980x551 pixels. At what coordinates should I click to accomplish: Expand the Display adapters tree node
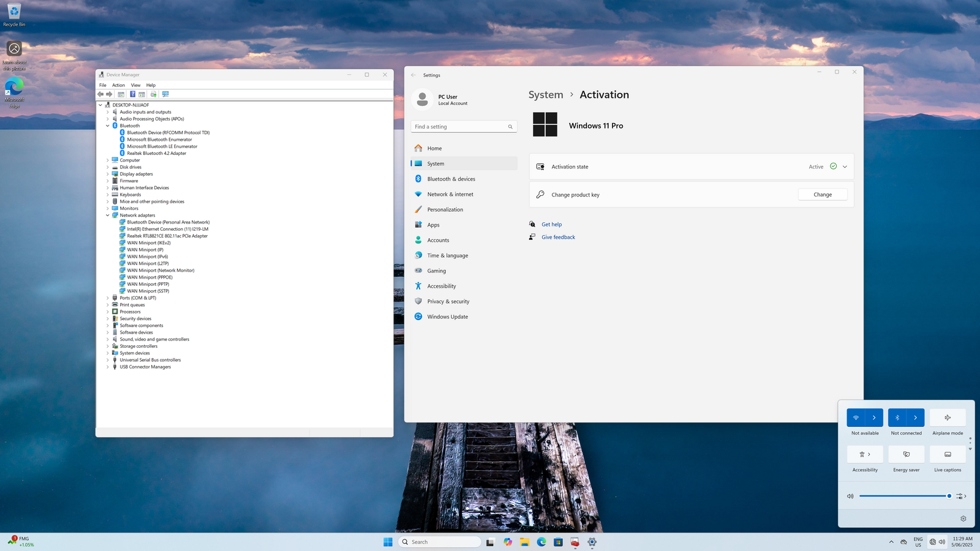pos(108,174)
